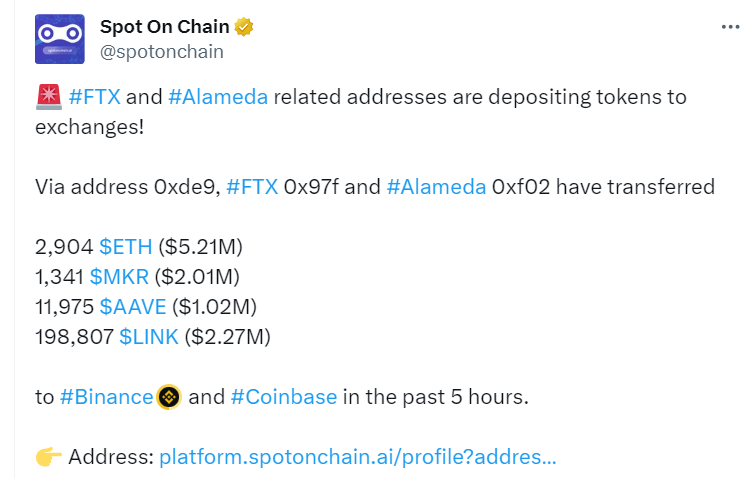Open the $ETH cashtag
This screenshot has width=750, height=479.
pos(126,247)
